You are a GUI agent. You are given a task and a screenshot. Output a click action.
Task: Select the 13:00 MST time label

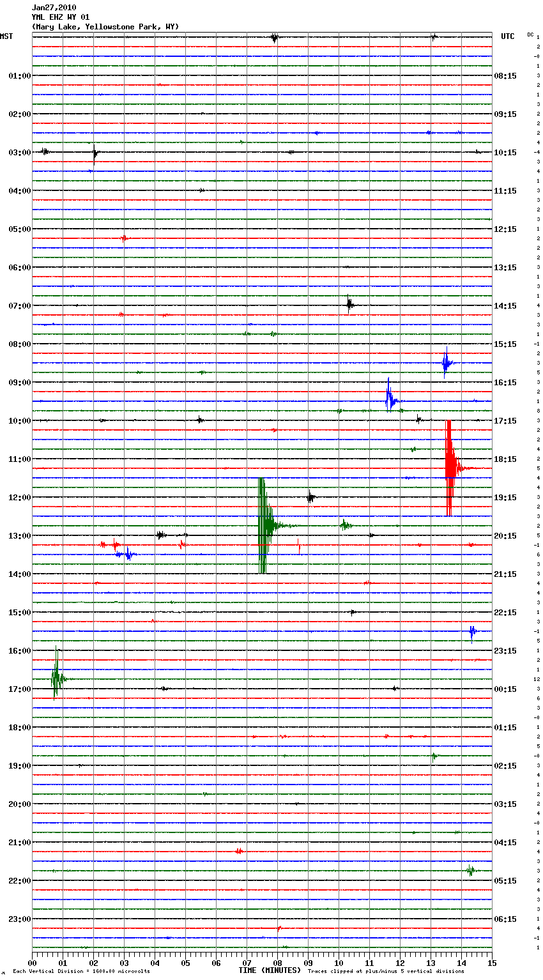pyautogui.click(x=19, y=536)
